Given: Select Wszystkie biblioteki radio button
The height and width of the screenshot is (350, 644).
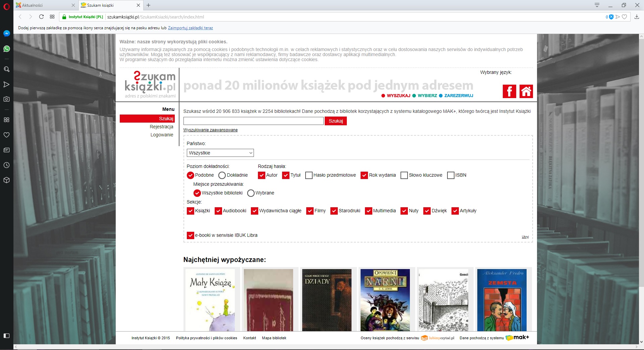Looking at the screenshot, I should tap(197, 193).
